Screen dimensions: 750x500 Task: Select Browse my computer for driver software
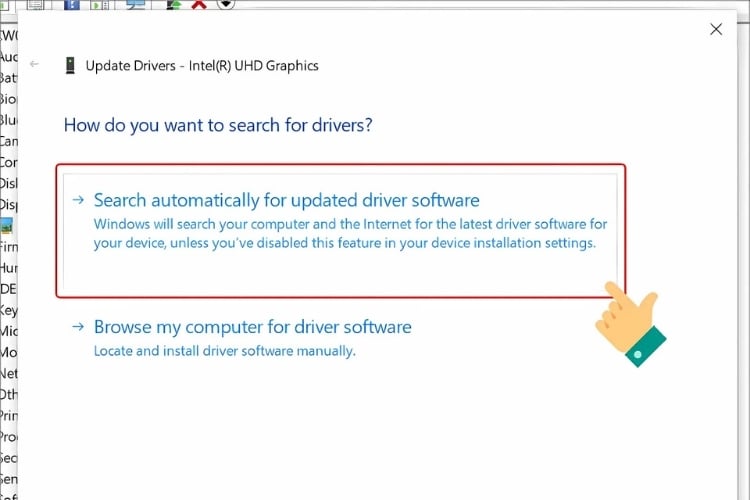(252, 327)
